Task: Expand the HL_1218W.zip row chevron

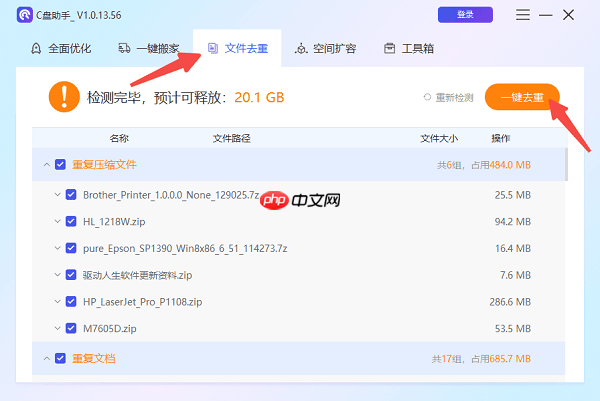Action: coord(57,222)
